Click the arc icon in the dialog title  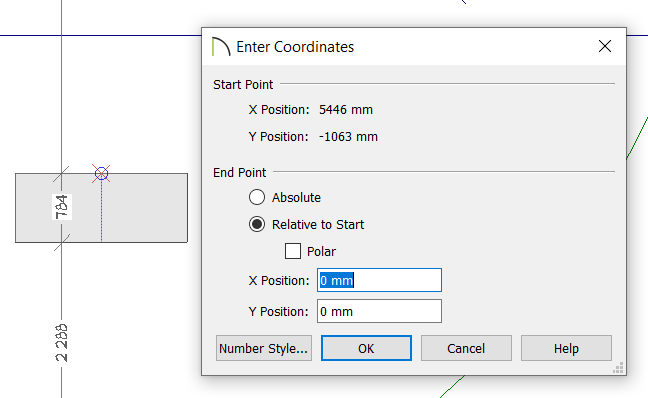click(x=221, y=46)
